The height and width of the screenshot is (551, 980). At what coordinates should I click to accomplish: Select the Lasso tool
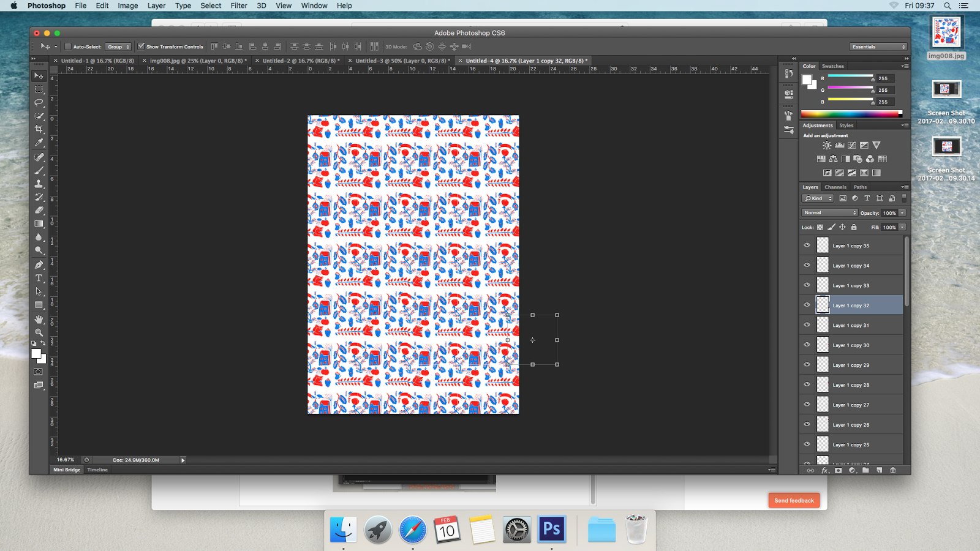click(39, 102)
